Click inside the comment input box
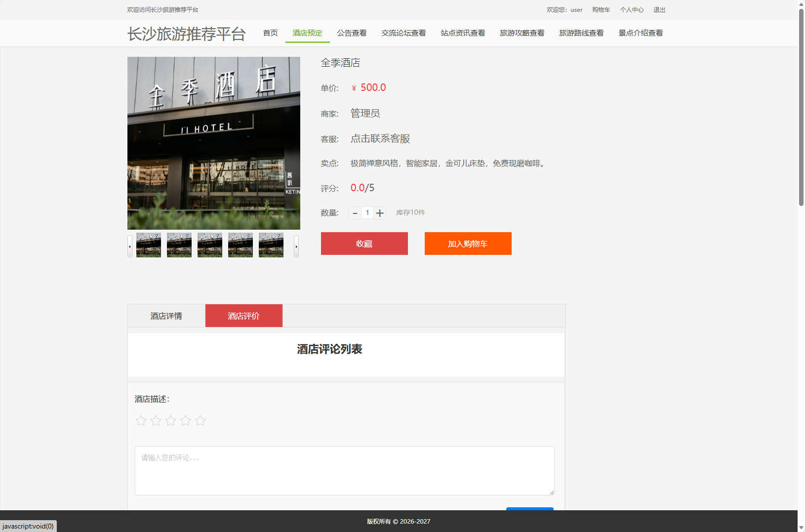805x532 pixels. coord(344,470)
